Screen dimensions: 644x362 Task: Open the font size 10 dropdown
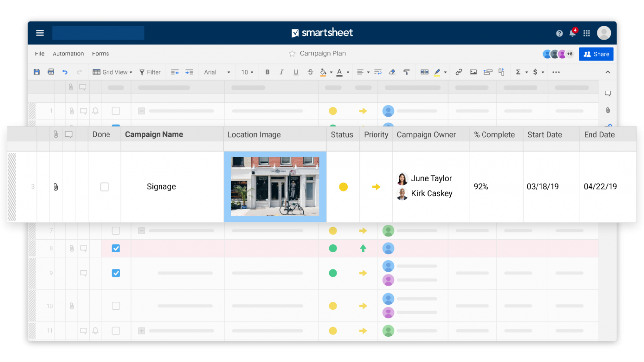tap(247, 72)
